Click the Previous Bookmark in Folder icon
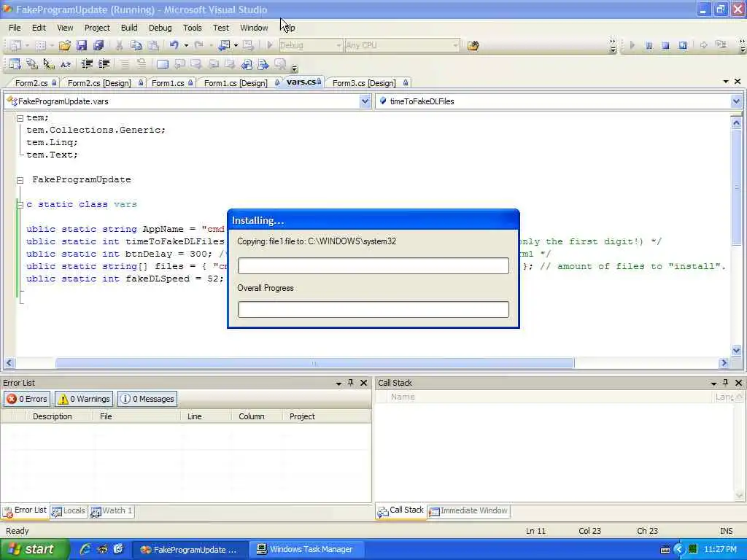This screenshot has height=560, width=747. tap(247, 64)
